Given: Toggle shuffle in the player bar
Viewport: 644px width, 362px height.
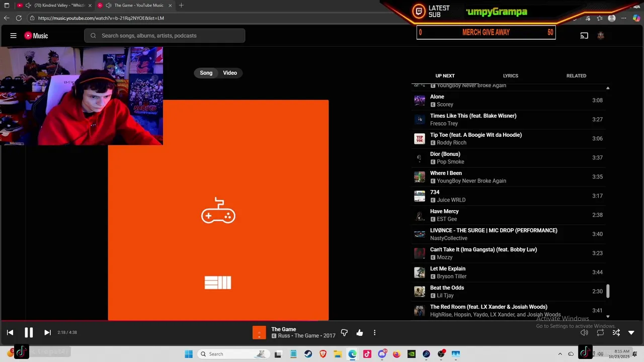Looking at the screenshot, I should 616,332.
